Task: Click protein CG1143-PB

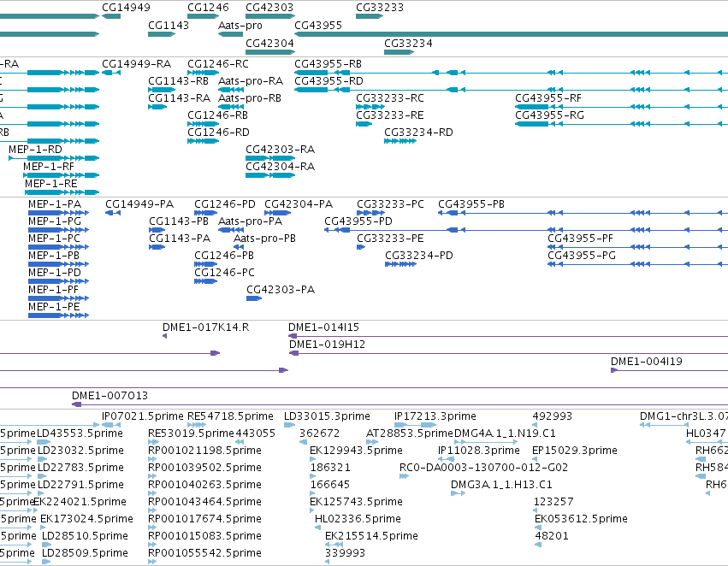Action: coord(179,221)
